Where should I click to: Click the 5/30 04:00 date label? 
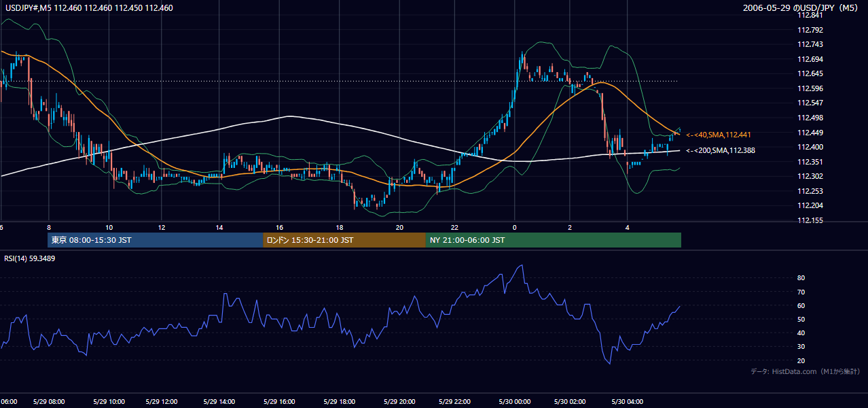tap(627, 401)
